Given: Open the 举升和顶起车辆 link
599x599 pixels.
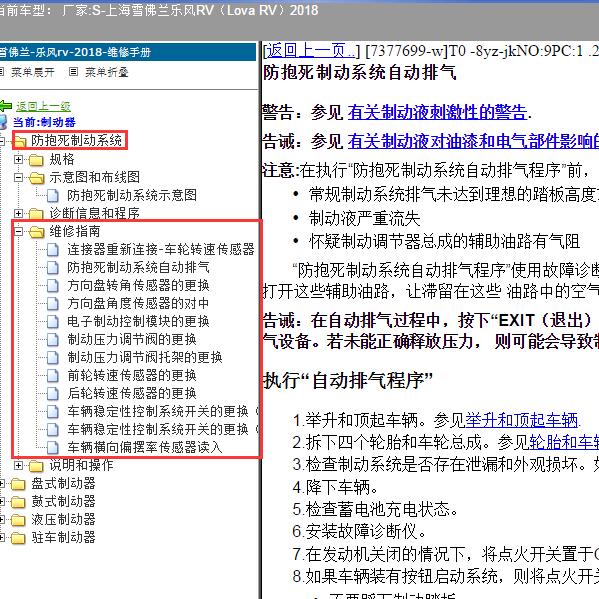Looking at the screenshot, I should 522,420.
